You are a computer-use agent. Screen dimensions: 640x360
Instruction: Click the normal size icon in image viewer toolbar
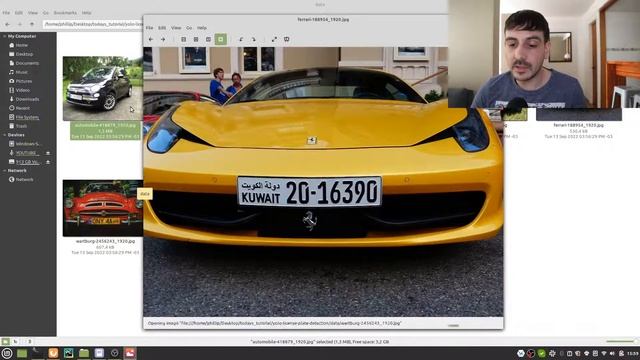(208, 39)
